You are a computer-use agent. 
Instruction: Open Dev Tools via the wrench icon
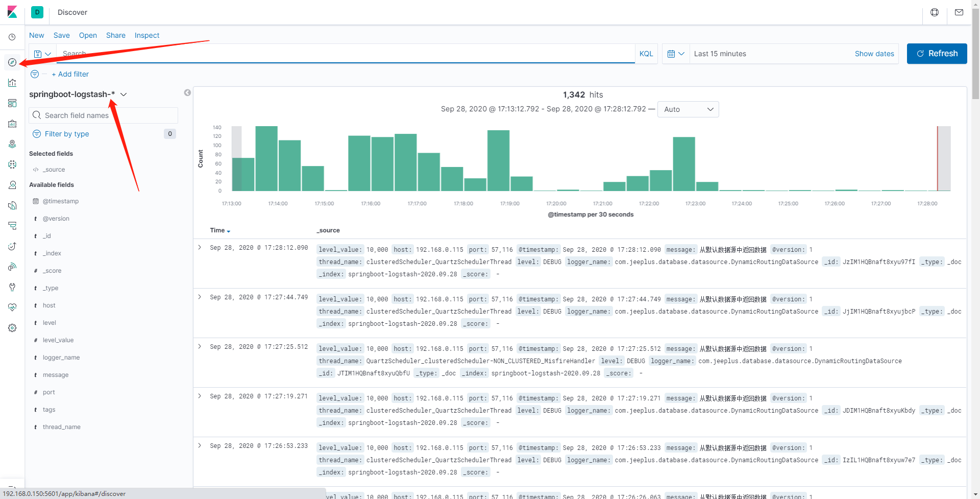tap(12, 287)
